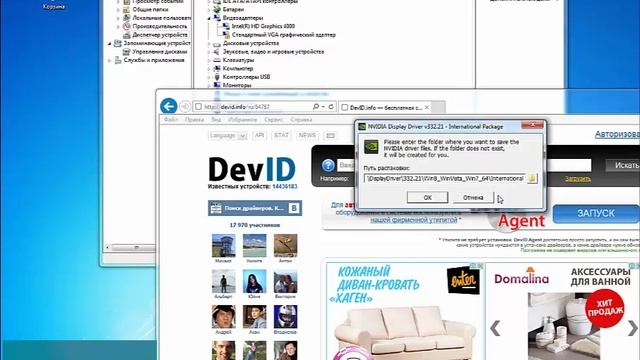Image resolution: width=640 pixels, height=360 pixels.
Task: Click the extraction path field in NVIDIA dialog
Action: [444, 178]
